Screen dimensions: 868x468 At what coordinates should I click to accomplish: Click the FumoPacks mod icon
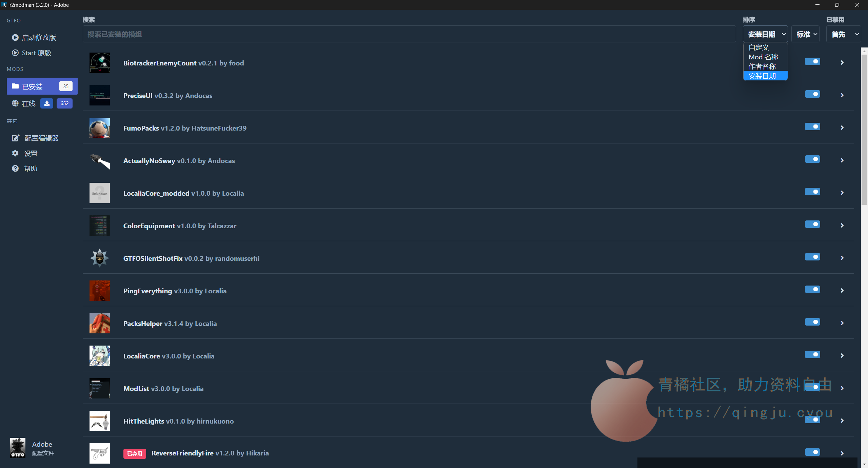[99, 128]
